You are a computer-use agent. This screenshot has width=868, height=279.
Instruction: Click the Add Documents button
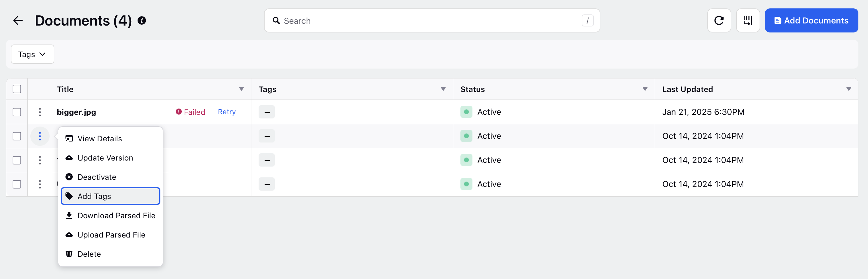(811, 20)
